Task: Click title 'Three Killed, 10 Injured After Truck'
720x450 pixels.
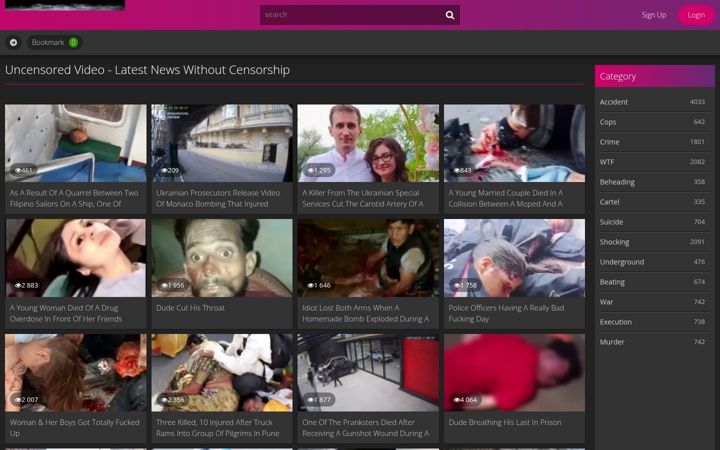Action: coord(214,422)
